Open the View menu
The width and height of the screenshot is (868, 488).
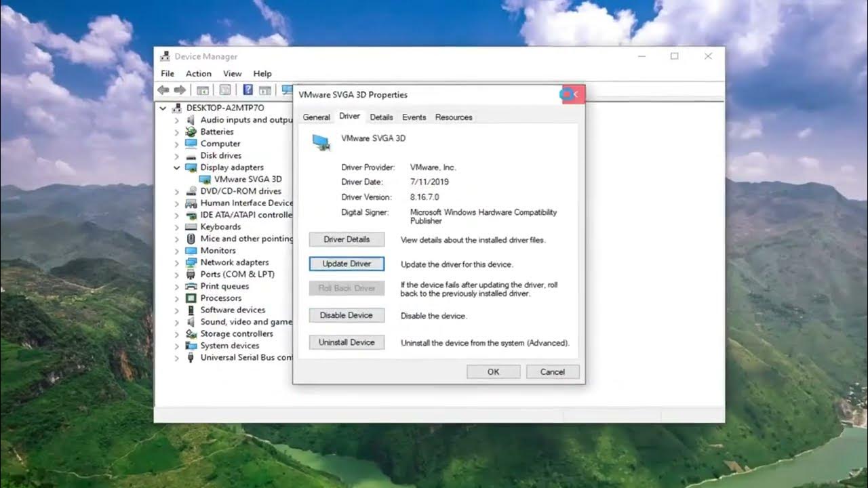pos(233,73)
